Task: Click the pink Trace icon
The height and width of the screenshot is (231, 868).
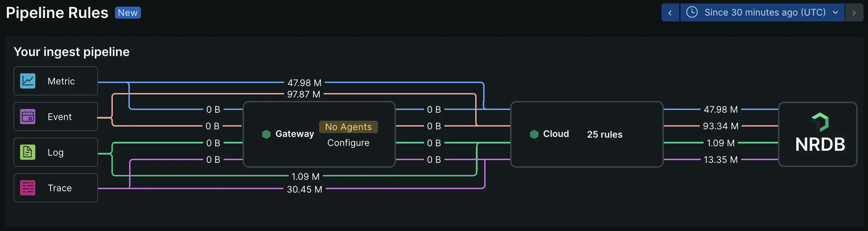Action: pos(28,188)
